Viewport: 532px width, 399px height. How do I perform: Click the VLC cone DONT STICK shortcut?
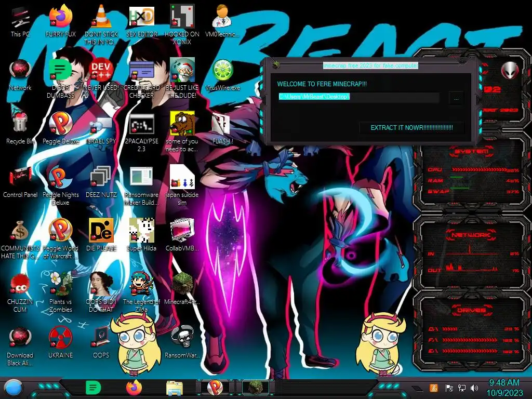pyautogui.click(x=101, y=24)
